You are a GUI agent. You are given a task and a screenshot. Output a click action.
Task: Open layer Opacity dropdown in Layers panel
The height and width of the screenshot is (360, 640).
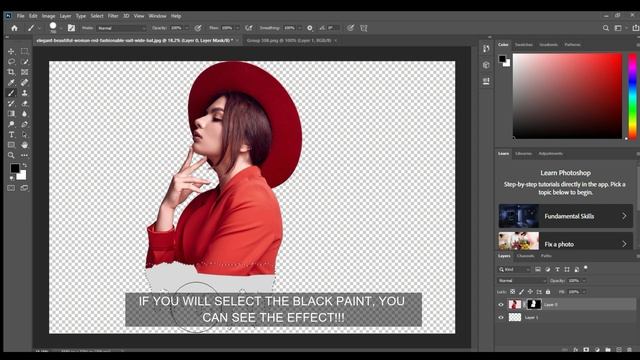pyautogui.click(x=584, y=281)
